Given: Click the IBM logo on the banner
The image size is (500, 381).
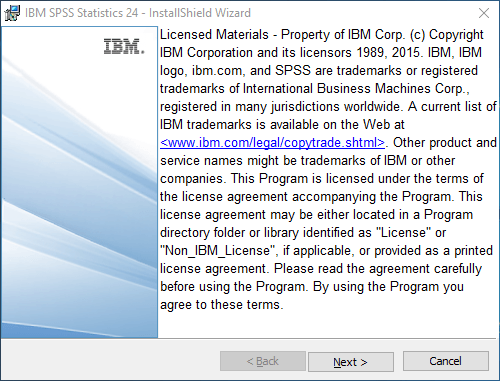Looking at the screenshot, I should pos(124,47).
